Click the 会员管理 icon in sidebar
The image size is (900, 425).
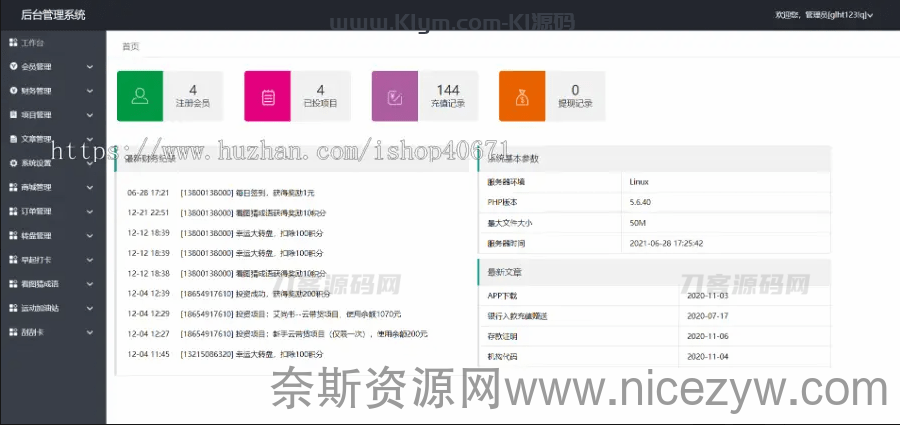[13, 67]
